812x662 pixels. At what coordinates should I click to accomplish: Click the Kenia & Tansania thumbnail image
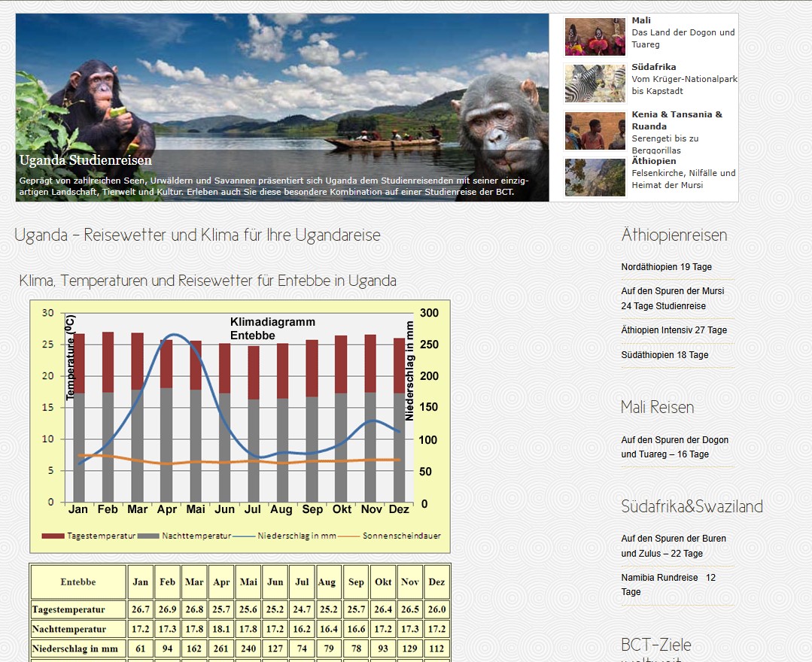tap(595, 131)
